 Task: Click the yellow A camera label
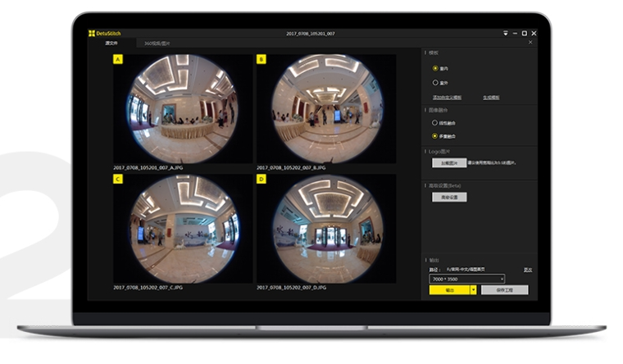point(118,60)
